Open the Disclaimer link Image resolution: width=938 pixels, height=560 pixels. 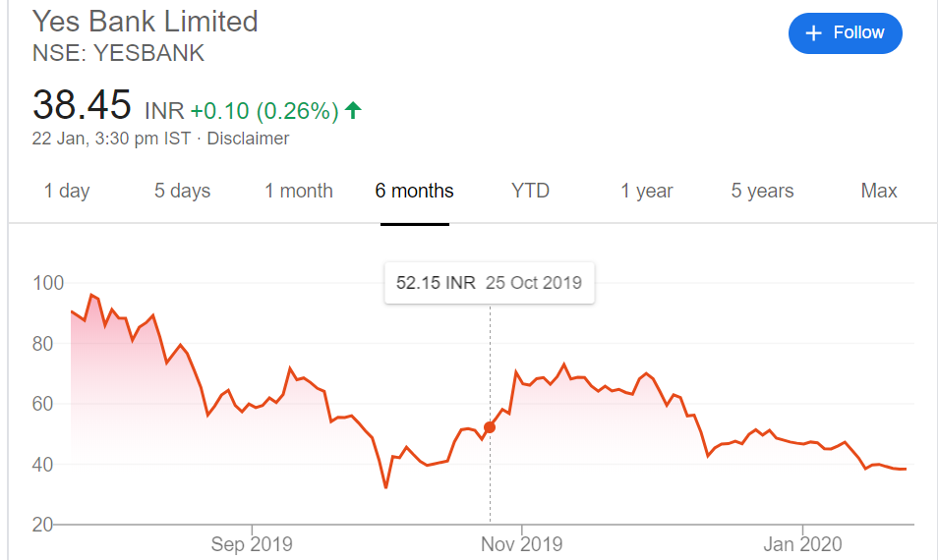[x=248, y=139]
